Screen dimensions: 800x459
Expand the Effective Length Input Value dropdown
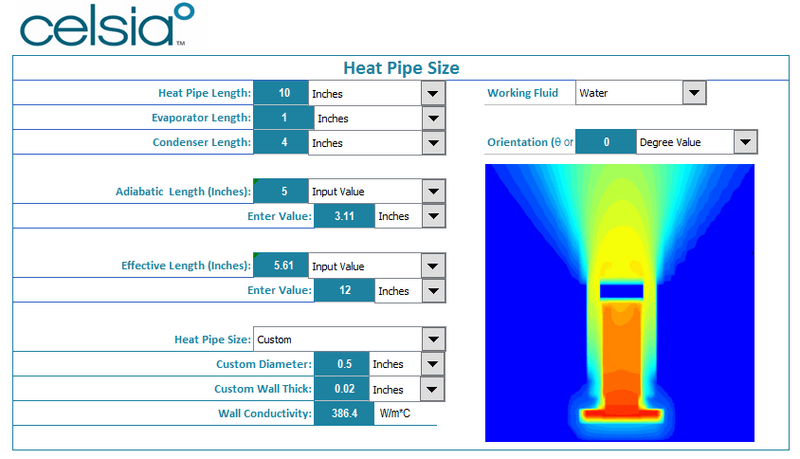pyautogui.click(x=433, y=266)
